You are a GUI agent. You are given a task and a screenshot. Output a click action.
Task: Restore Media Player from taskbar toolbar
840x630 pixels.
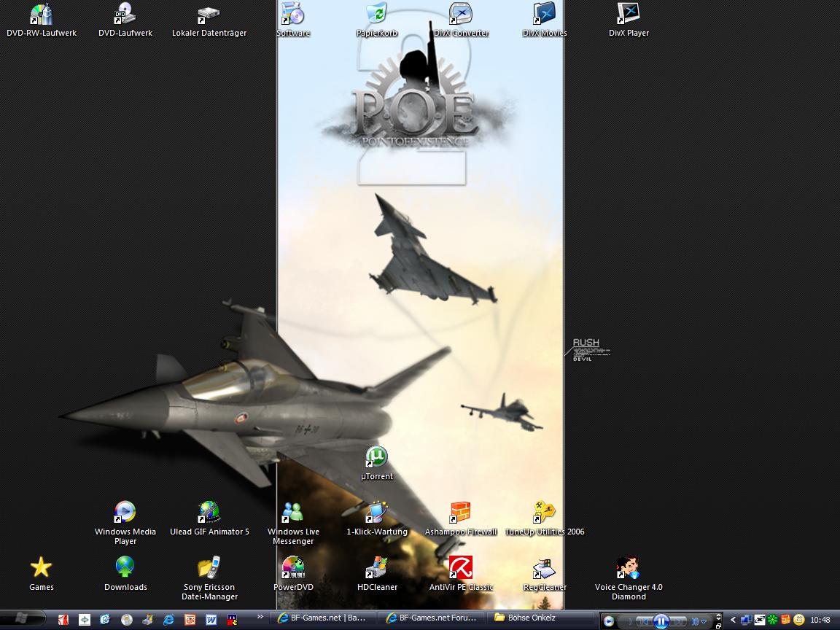pos(718,626)
